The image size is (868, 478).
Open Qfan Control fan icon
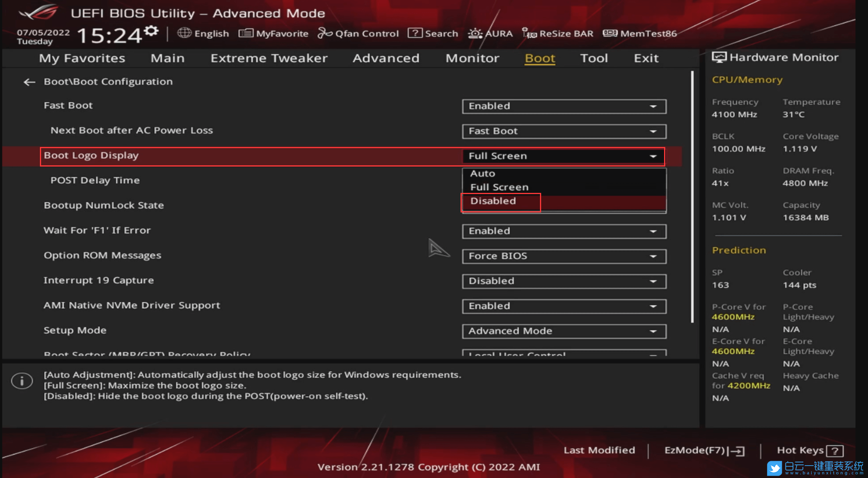point(324,33)
